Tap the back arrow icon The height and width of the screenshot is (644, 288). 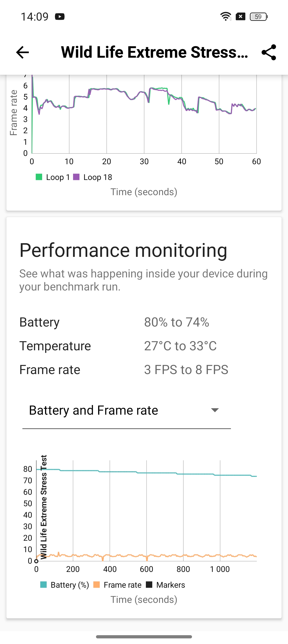point(22,52)
